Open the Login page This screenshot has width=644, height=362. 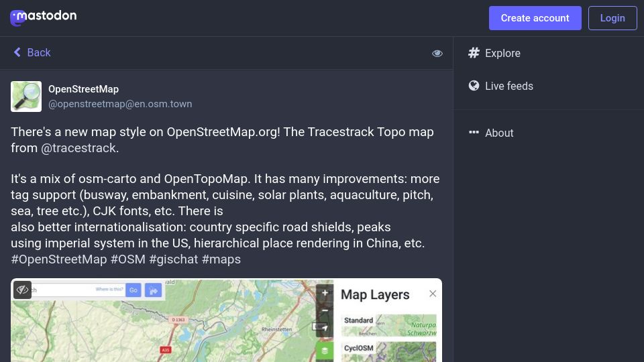[612, 18]
